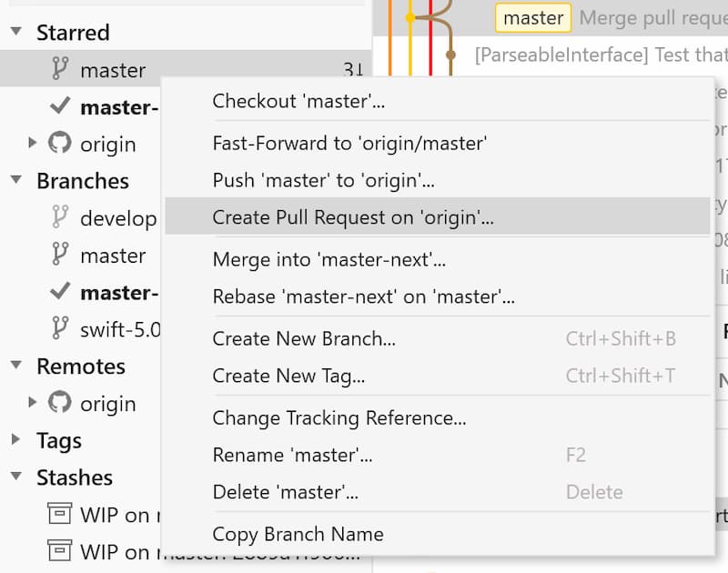
Task: Click the master label on the commit graph
Action: (533, 17)
